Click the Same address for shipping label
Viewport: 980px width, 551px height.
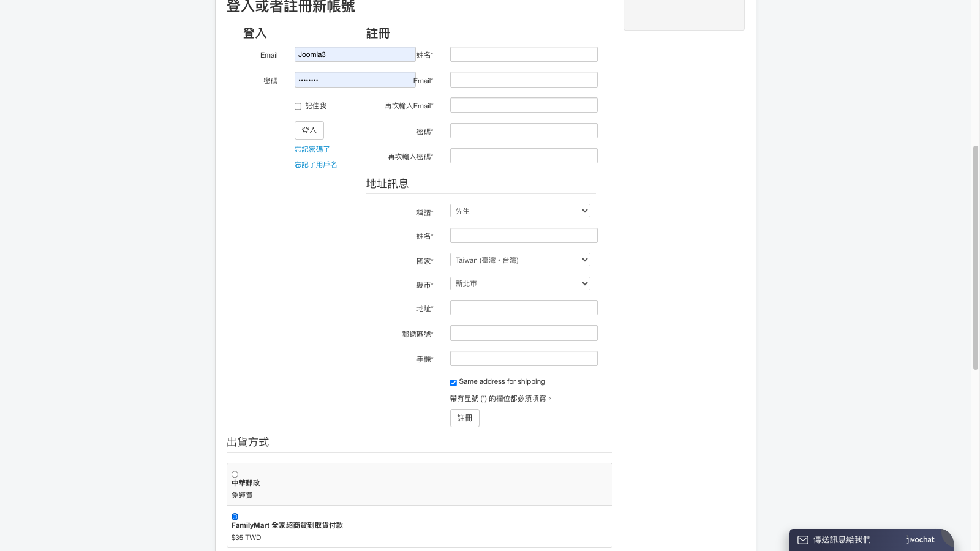point(502,381)
